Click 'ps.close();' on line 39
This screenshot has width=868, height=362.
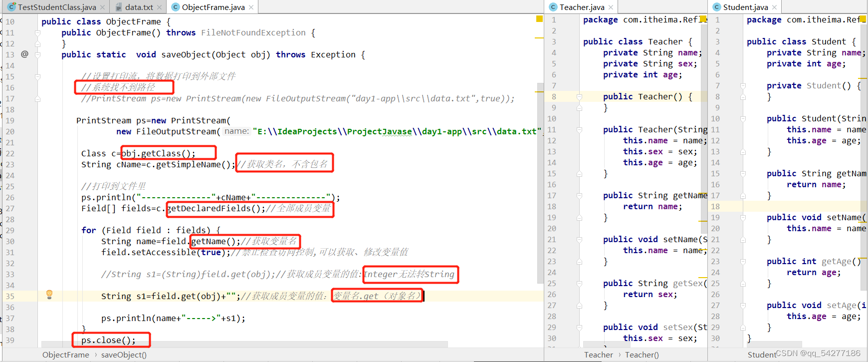click(x=108, y=340)
